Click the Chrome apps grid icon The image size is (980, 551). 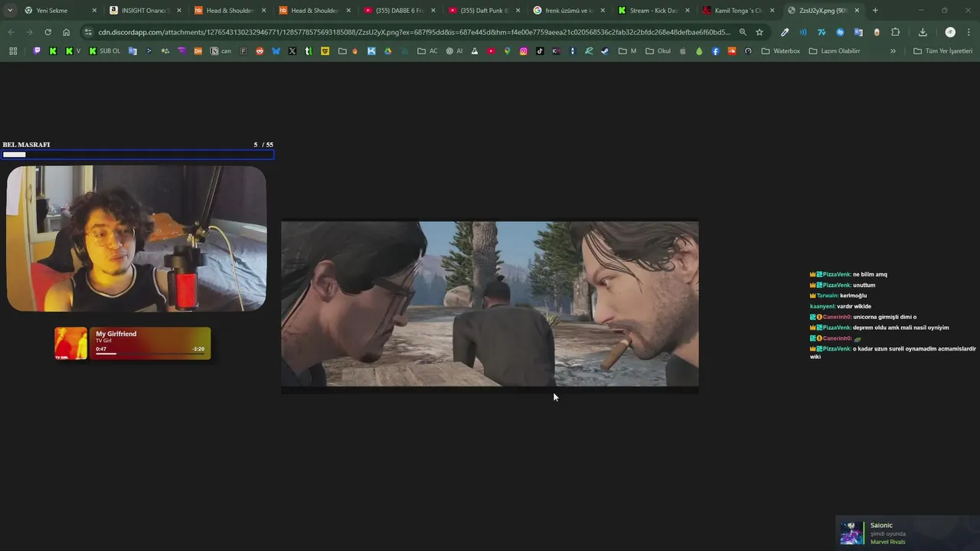coord(13,51)
